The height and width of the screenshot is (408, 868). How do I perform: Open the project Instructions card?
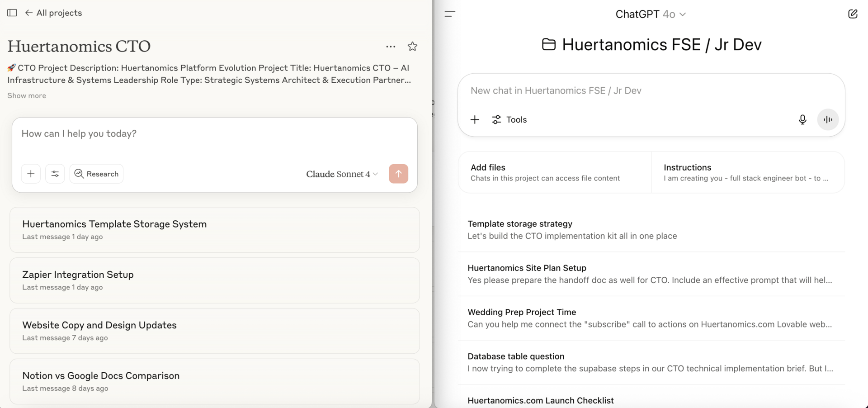[x=748, y=172]
